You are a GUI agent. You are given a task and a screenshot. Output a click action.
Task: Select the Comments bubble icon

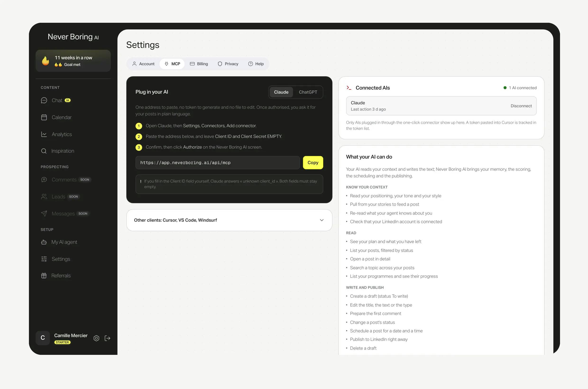point(44,180)
